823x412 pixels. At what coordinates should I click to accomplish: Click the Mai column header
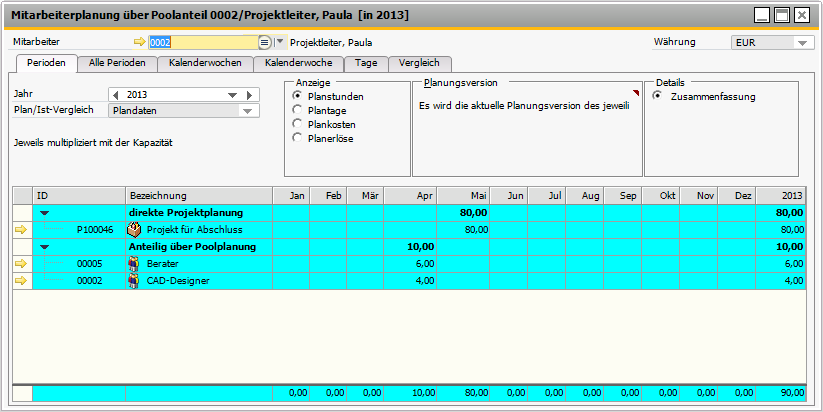click(x=463, y=196)
